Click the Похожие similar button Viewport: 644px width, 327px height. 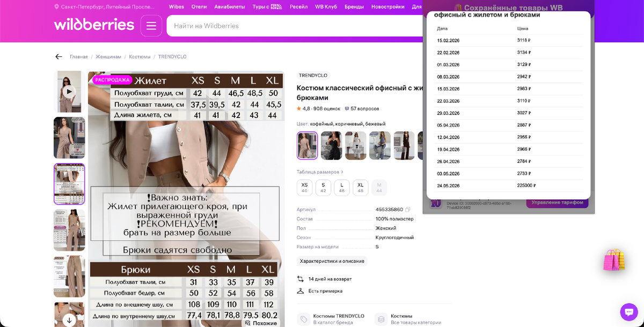tap(262, 323)
